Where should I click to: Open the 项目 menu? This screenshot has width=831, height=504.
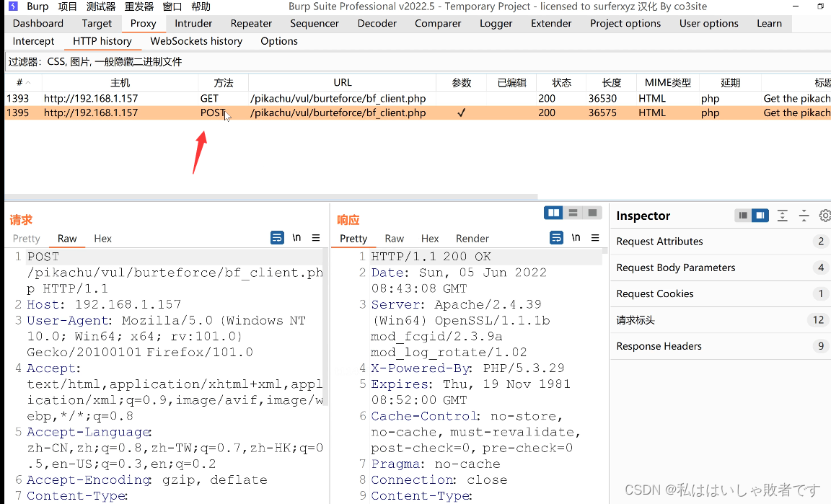67,6
